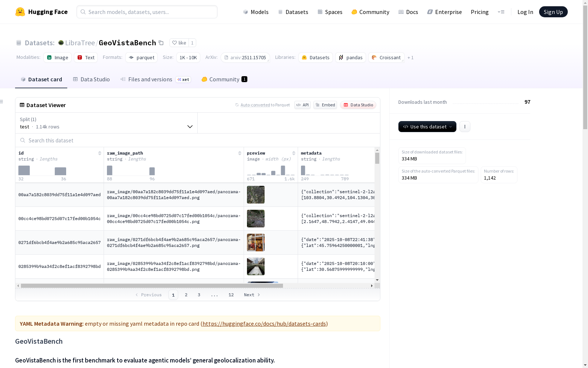588x368 pixels.
Task: Go to page 2 of the dataset
Action: (186, 295)
